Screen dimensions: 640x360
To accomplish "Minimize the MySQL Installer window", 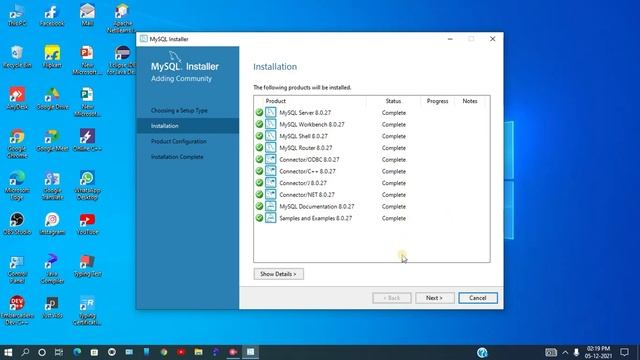I will tap(450, 39).
